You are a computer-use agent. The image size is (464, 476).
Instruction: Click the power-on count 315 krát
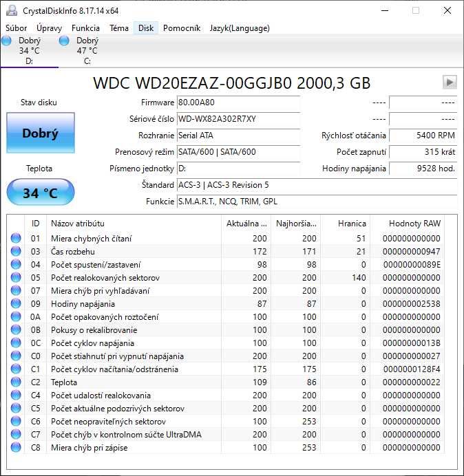(423, 152)
